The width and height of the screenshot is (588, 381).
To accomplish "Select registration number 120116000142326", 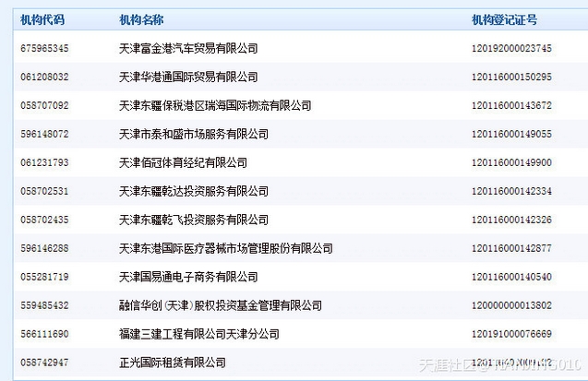I will click(x=511, y=220).
